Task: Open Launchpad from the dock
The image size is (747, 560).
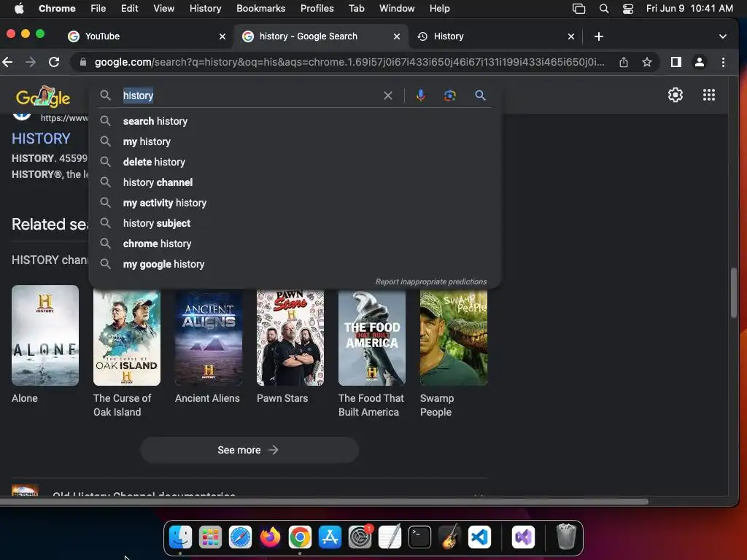Action: [x=210, y=537]
